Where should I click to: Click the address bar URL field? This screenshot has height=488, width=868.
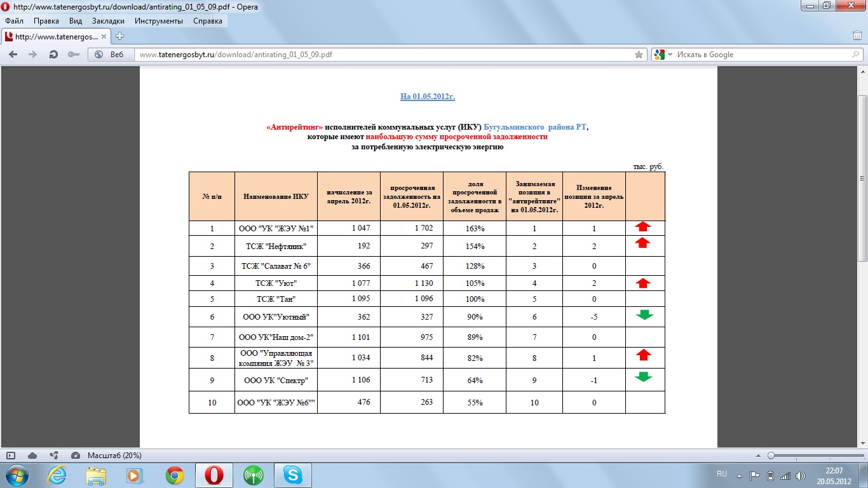click(x=385, y=55)
